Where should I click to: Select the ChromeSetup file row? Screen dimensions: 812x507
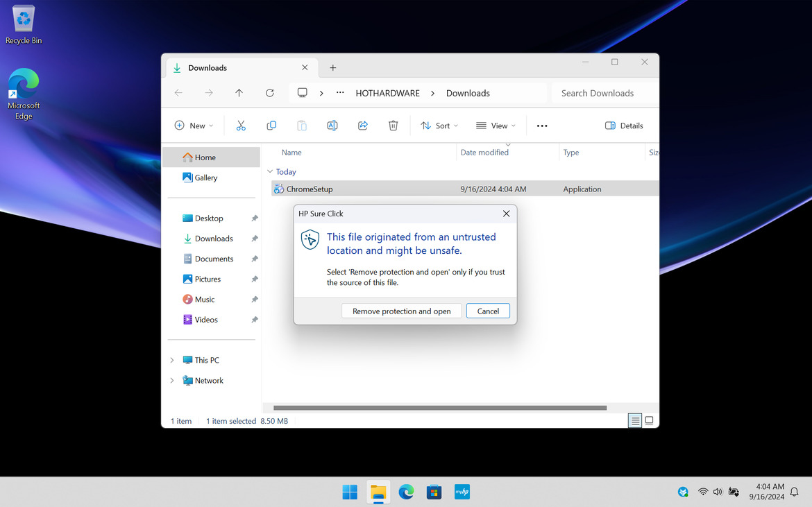[x=465, y=189]
